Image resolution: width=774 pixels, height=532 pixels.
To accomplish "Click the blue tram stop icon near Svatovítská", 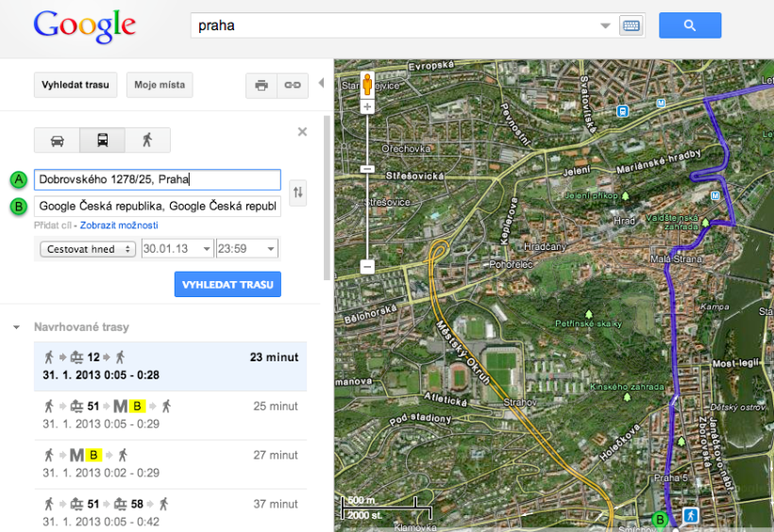I will click(623, 111).
